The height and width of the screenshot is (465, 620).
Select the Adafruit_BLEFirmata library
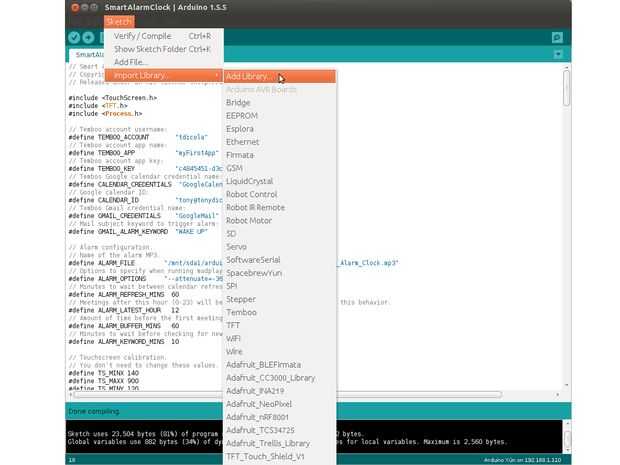280,365
